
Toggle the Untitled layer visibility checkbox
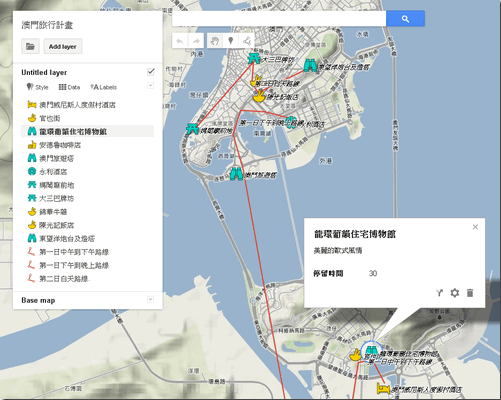click(151, 72)
